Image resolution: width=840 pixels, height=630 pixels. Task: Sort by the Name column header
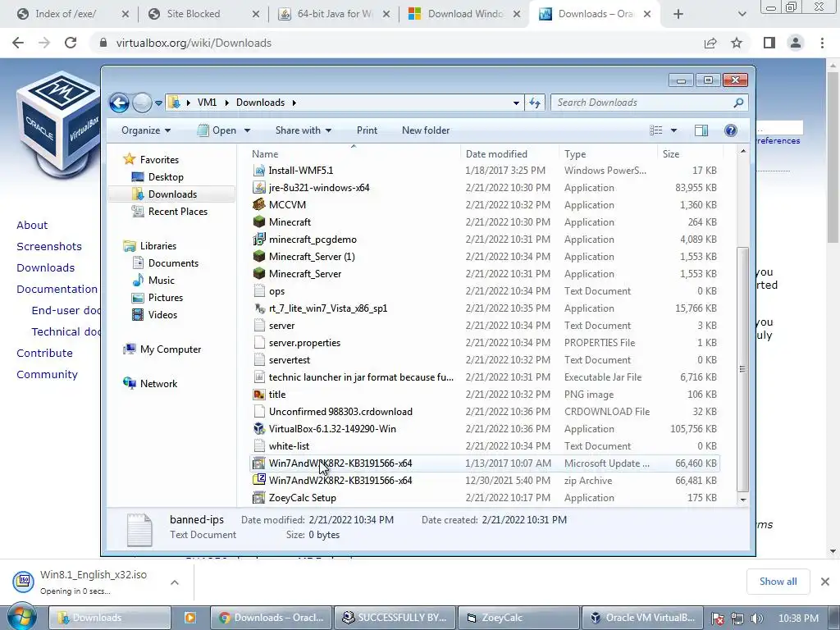(x=354, y=153)
